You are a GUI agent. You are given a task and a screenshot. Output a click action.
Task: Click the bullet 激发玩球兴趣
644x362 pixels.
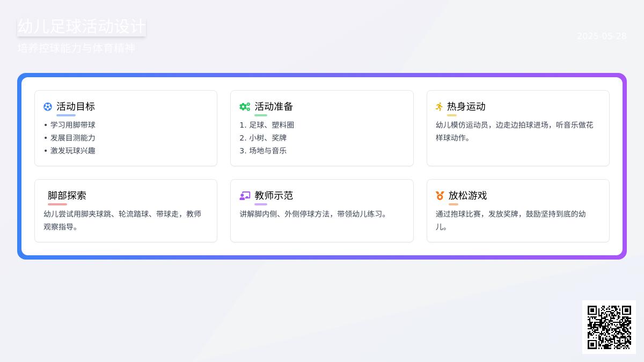tap(73, 151)
